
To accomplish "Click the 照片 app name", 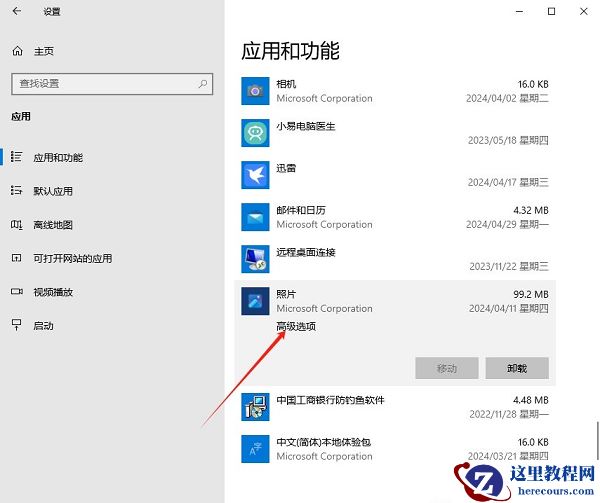I will click(286, 294).
